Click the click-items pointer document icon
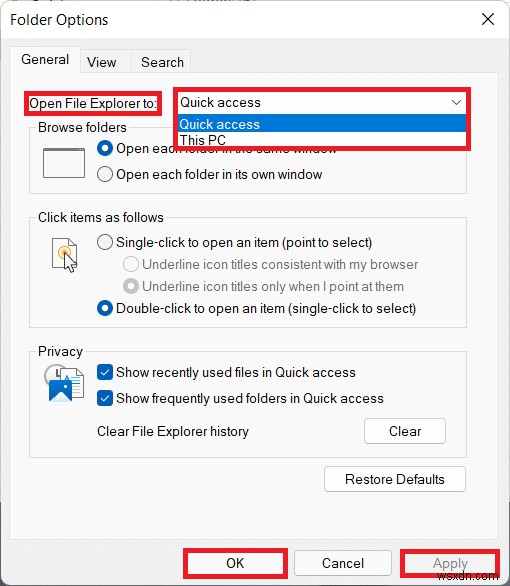 coord(65,255)
